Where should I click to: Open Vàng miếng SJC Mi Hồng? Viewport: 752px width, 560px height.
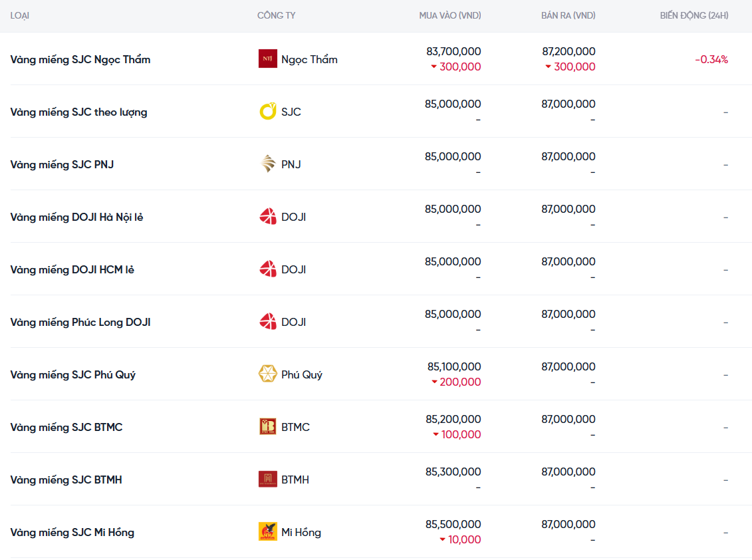coord(72,533)
